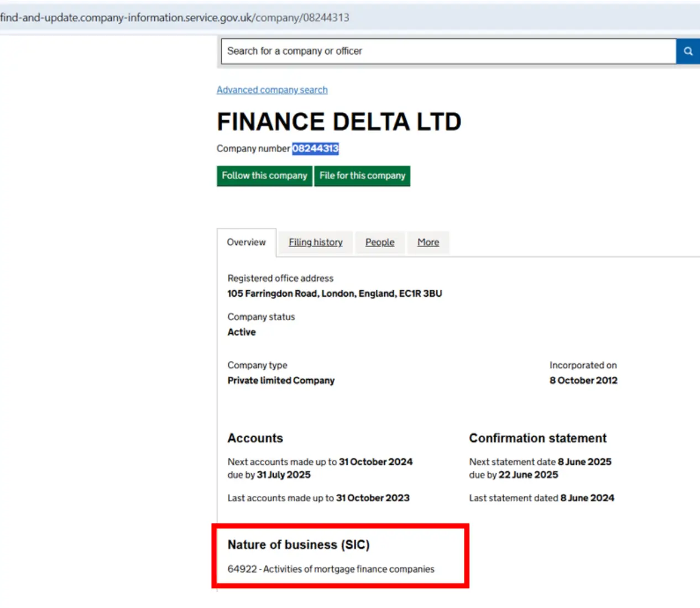Click the Confirmation statement heading
The image size is (700, 608).
tap(537, 438)
